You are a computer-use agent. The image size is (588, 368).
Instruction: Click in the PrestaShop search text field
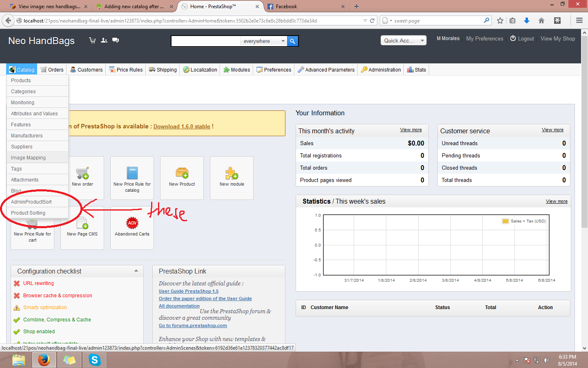pyautogui.click(x=206, y=41)
